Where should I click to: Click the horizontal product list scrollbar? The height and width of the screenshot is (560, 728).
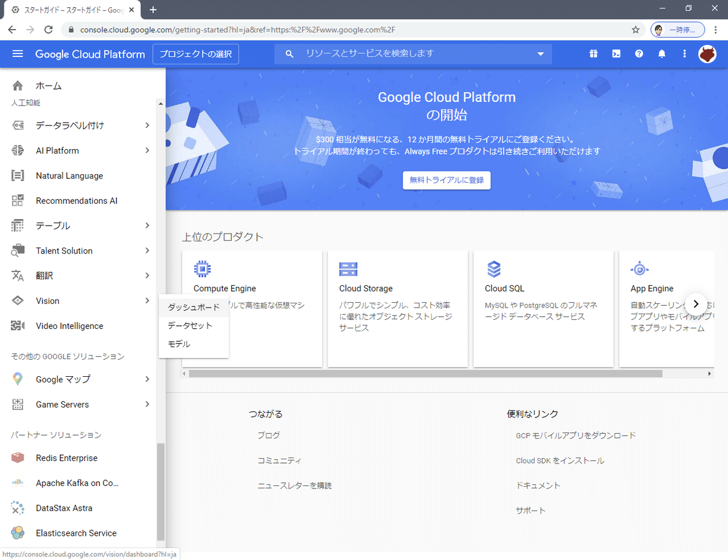[x=425, y=374]
